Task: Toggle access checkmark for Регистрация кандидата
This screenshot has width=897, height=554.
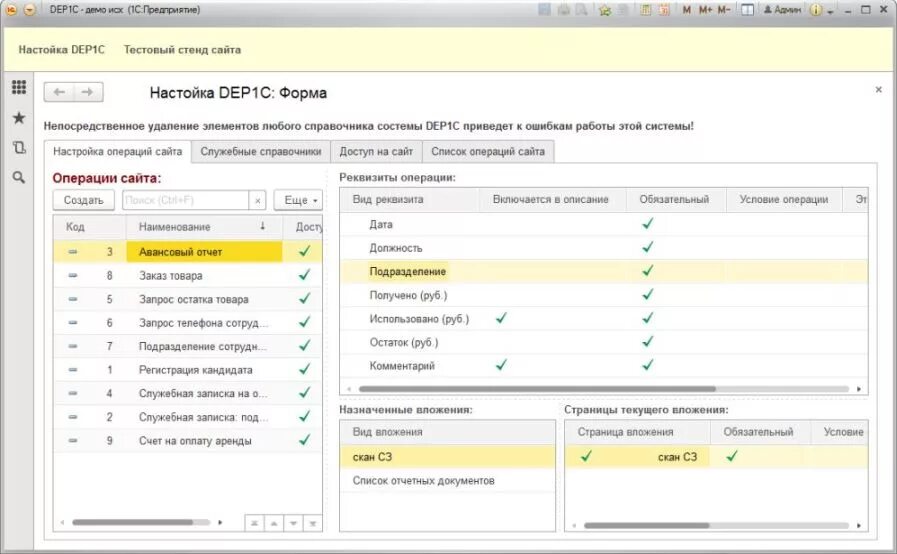Action: [x=304, y=369]
